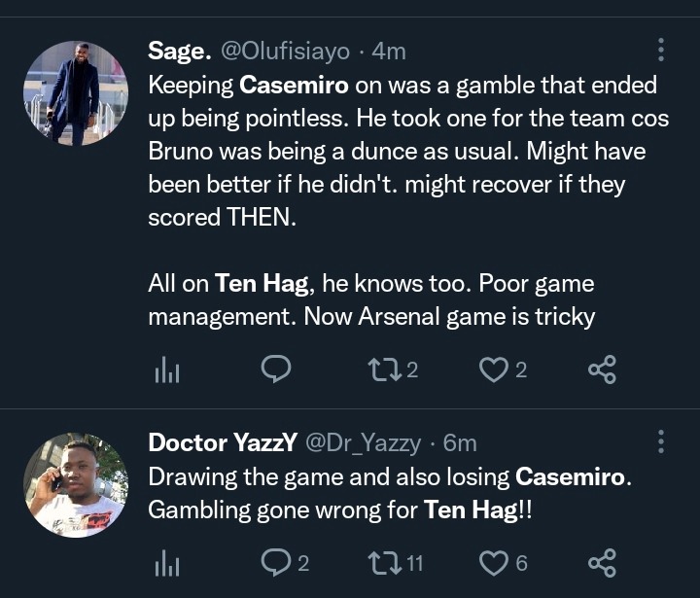
Task: Open more options on Doctor YazzY's tweet
Action: (661, 442)
